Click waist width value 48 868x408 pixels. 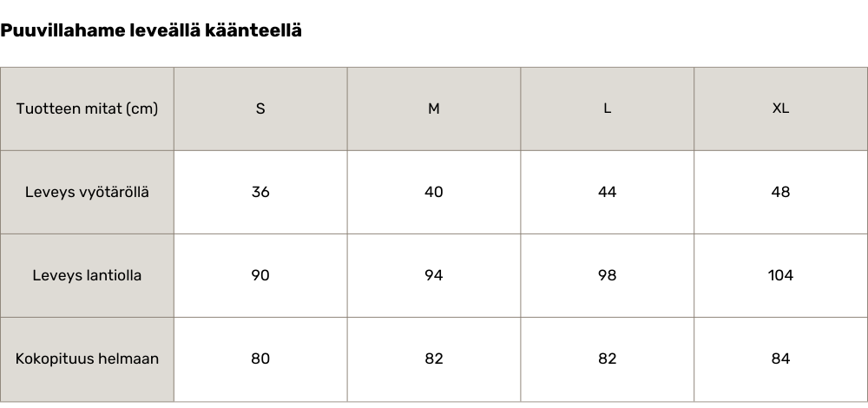click(x=781, y=192)
